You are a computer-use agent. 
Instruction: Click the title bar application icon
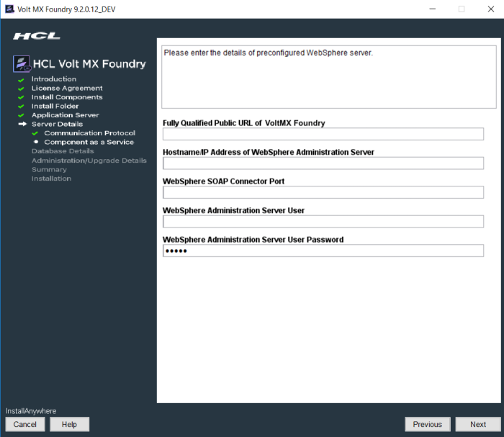click(9, 9)
